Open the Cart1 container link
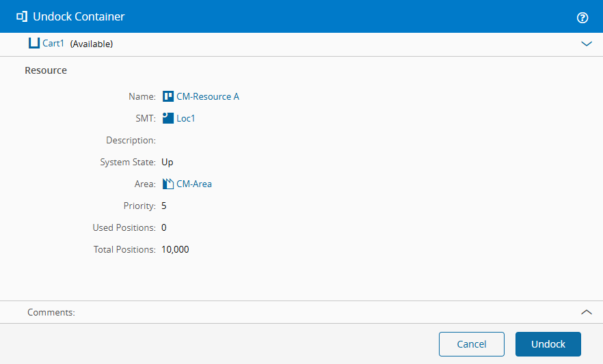Viewport: 603px width, 364px height. [x=53, y=44]
